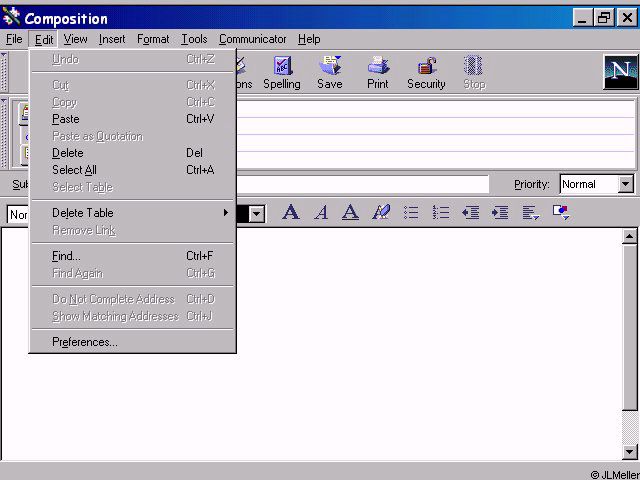The width and height of the screenshot is (640, 480).
Task: Open the File menu
Action: 14,39
